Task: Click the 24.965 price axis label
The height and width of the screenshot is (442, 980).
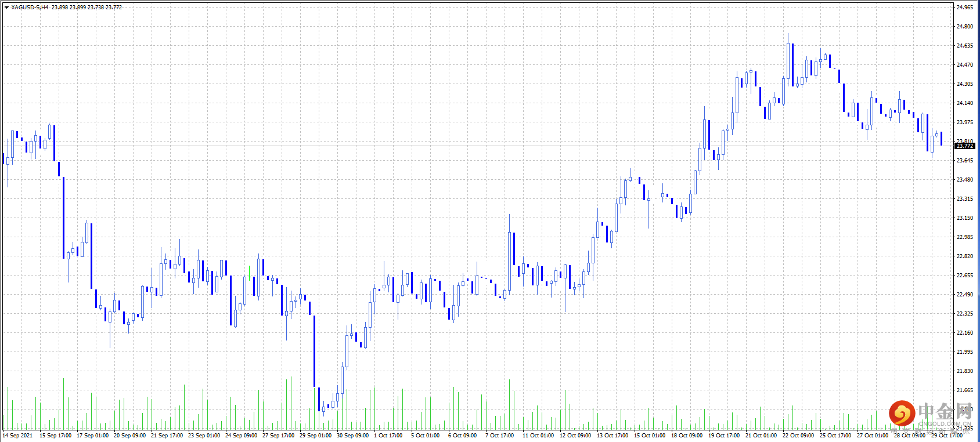Action: click(x=965, y=8)
